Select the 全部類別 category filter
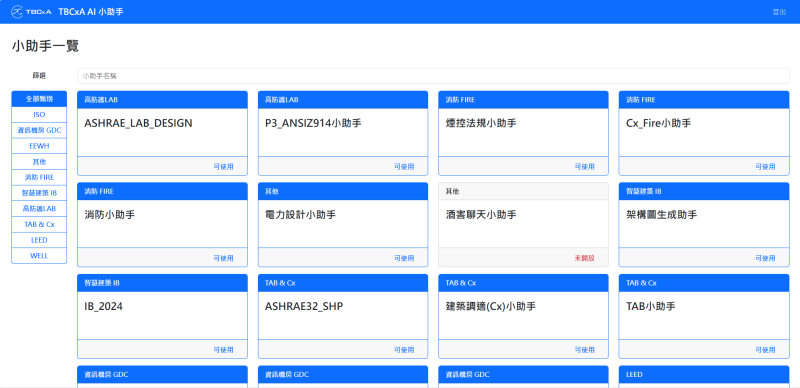Image resolution: width=800 pixels, height=388 pixels. [x=39, y=99]
